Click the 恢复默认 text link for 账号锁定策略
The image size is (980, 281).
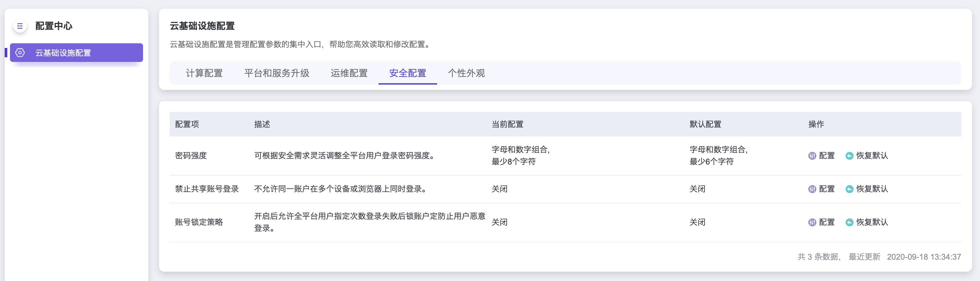point(872,222)
